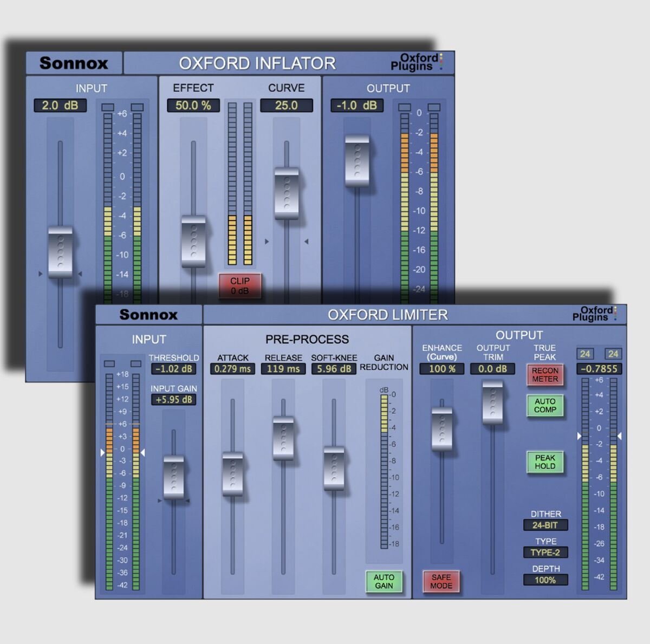Click the Oxford Plugins logo on Limiter
650x644 pixels.
click(x=594, y=314)
